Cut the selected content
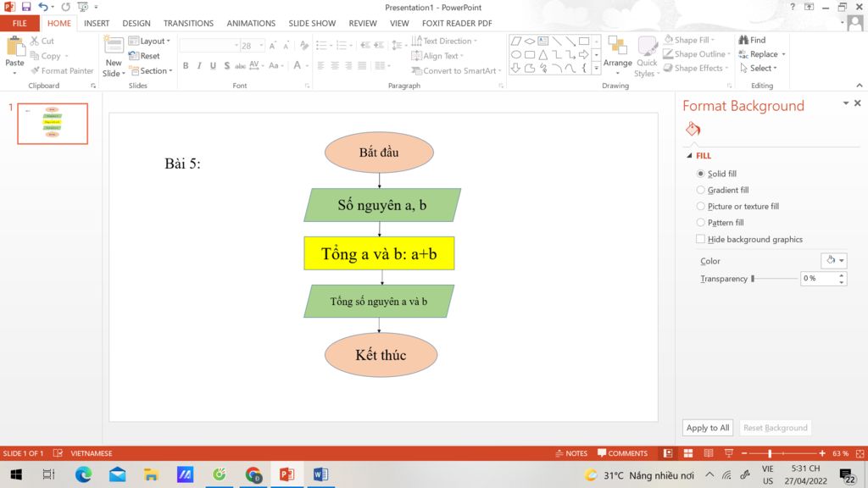 [x=42, y=41]
